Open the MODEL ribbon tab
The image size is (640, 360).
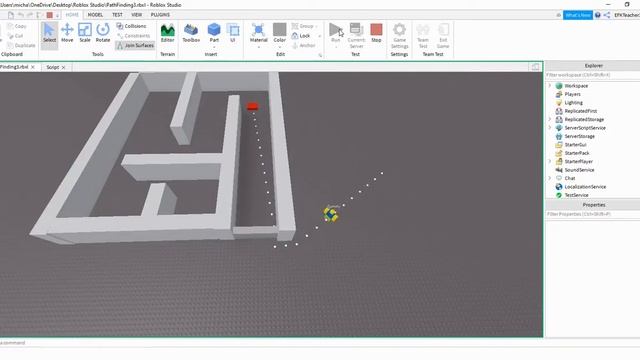tap(95, 15)
